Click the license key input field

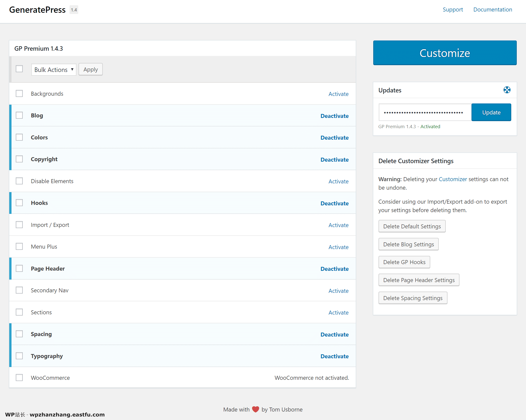point(425,112)
